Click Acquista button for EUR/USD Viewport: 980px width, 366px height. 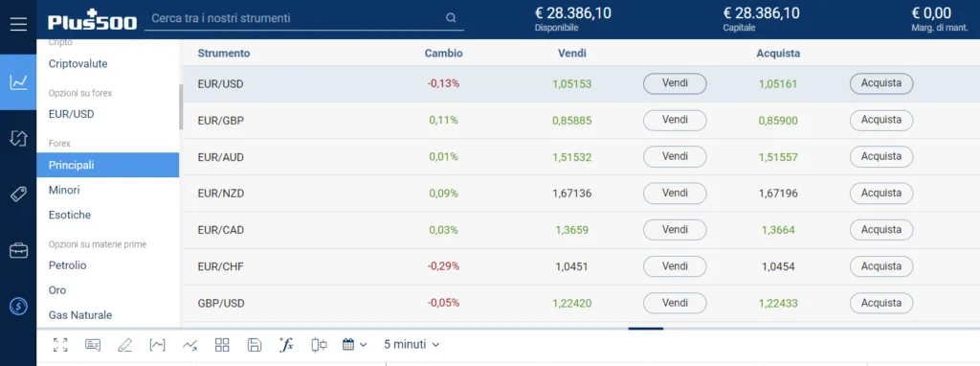(x=881, y=83)
